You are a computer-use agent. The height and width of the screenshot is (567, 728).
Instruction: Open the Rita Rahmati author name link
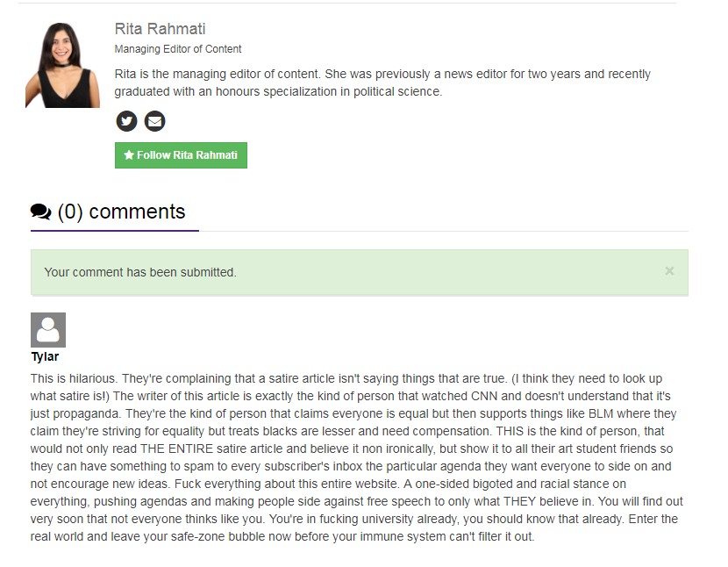(x=160, y=29)
